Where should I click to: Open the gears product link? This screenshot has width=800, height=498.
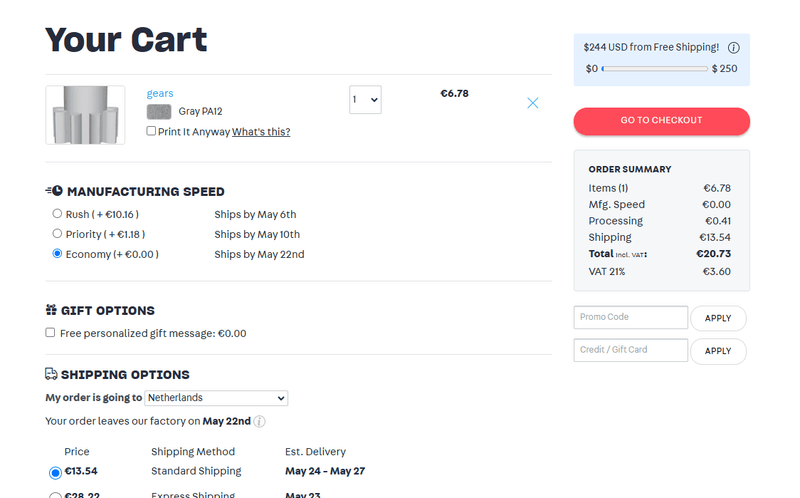[160, 94]
